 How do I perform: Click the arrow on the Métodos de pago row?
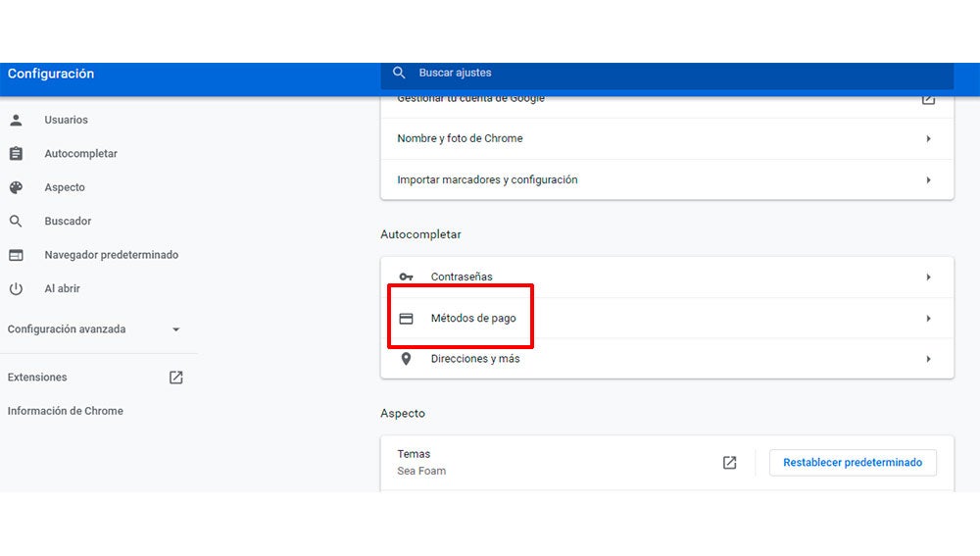pos(929,319)
